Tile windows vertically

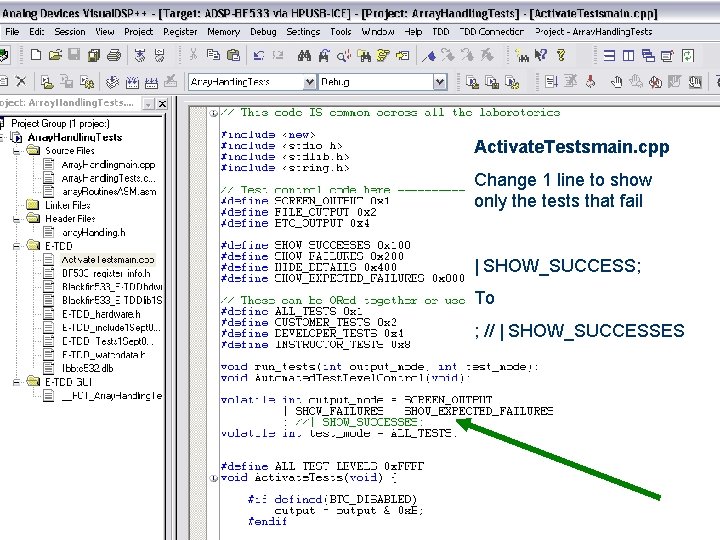[628, 56]
